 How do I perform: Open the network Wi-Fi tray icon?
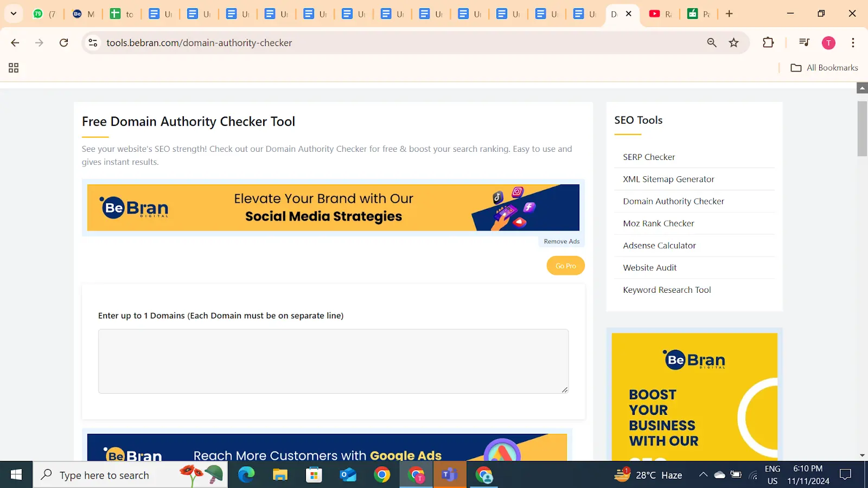[753, 475]
